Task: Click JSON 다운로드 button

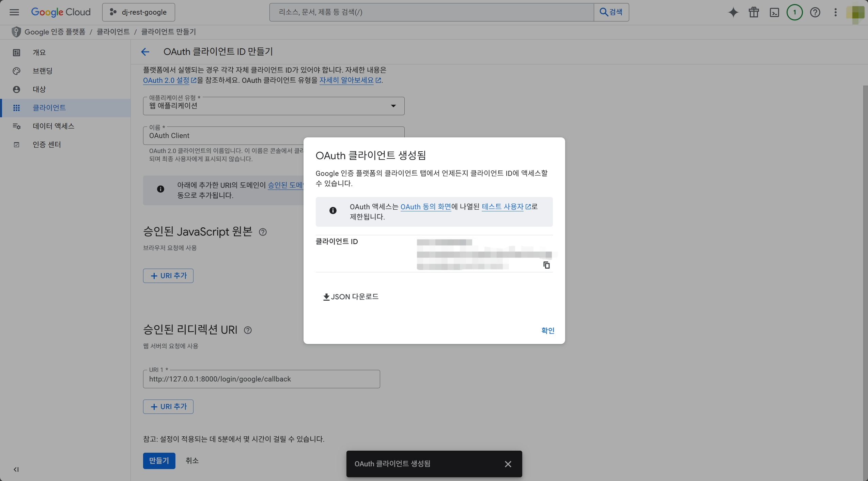Action: [351, 297]
